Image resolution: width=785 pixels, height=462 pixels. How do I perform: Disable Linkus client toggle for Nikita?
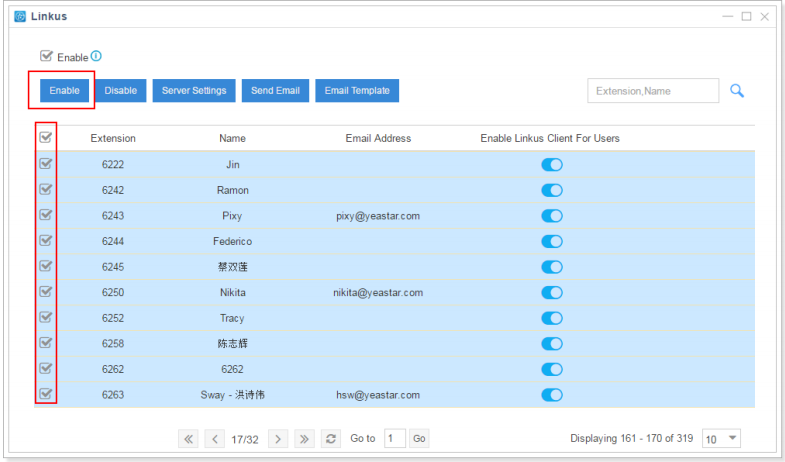point(551,292)
